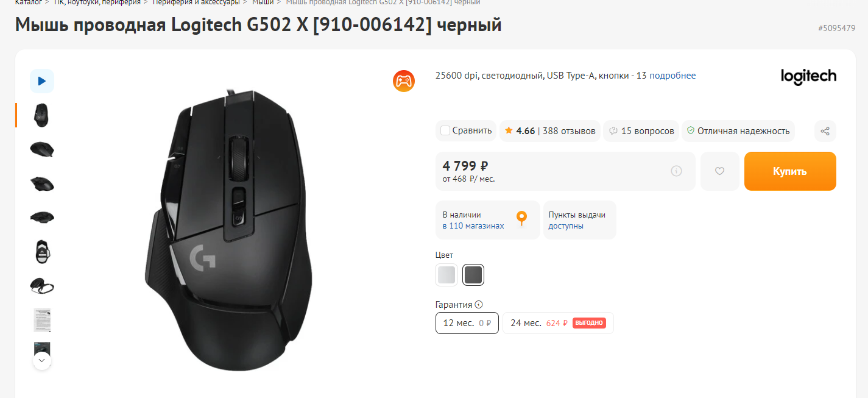The image size is (868, 398).
Task: Click the orange Купить button
Action: click(790, 171)
